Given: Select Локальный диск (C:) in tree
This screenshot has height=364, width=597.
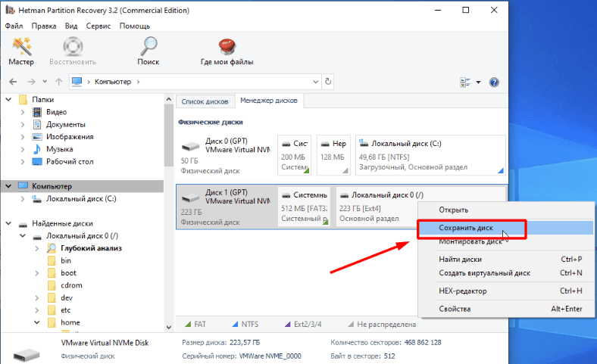Looking at the screenshot, I should [81, 199].
